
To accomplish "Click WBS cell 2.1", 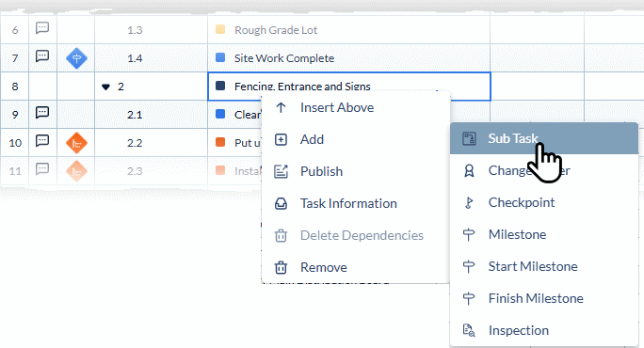I will [x=135, y=115].
